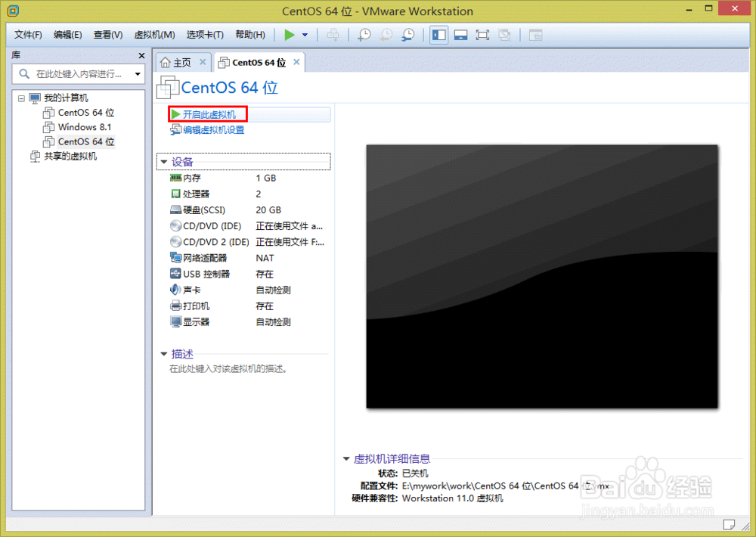The image size is (756, 537).
Task: Click the 处理器 processor device icon
Action: (x=175, y=194)
